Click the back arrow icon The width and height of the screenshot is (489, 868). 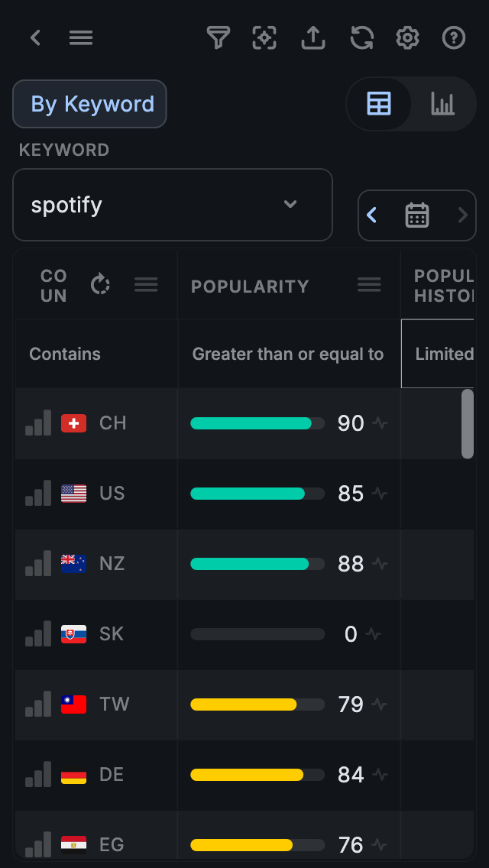pyautogui.click(x=35, y=37)
